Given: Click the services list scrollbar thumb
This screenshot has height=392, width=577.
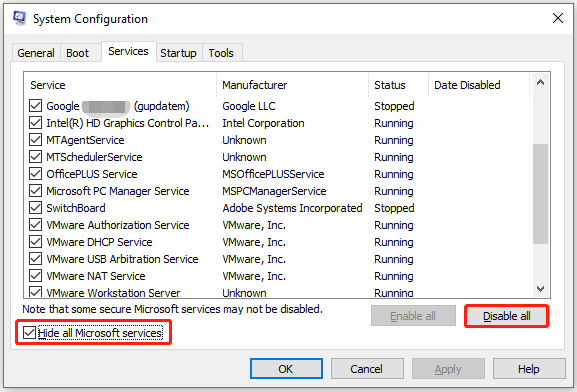Looking at the screenshot, I should tap(540, 194).
